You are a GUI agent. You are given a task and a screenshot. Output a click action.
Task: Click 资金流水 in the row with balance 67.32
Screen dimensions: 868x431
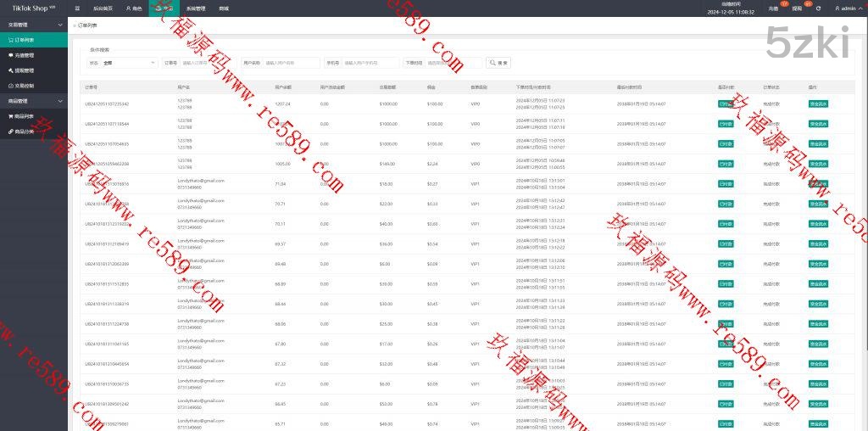coord(818,364)
